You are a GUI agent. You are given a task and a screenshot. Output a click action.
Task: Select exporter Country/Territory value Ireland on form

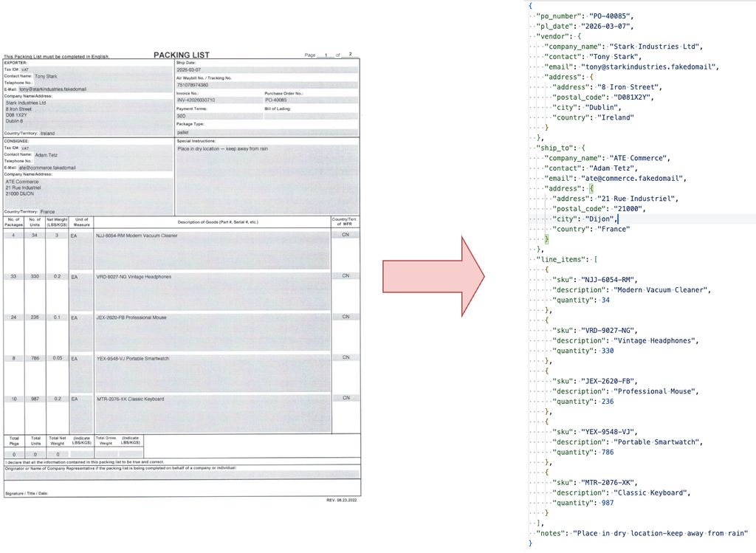point(47,133)
